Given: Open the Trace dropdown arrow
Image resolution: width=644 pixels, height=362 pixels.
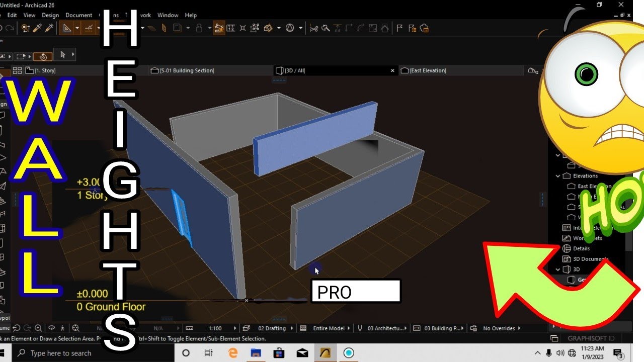Looking at the screenshot, I should 188,28.
